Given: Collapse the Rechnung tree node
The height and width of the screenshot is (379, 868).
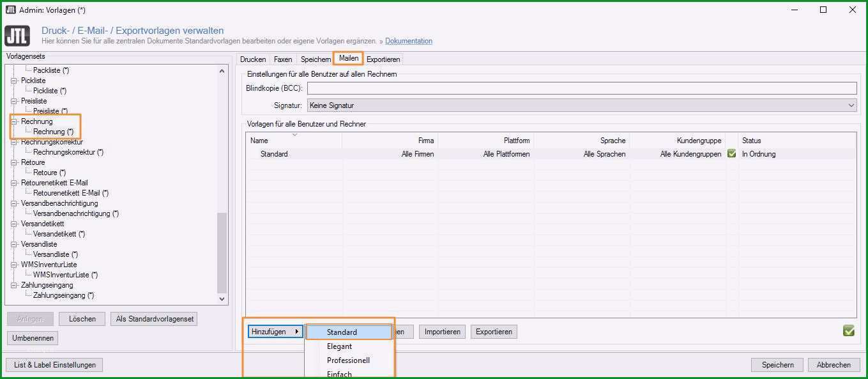Looking at the screenshot, I should (14, 121).
